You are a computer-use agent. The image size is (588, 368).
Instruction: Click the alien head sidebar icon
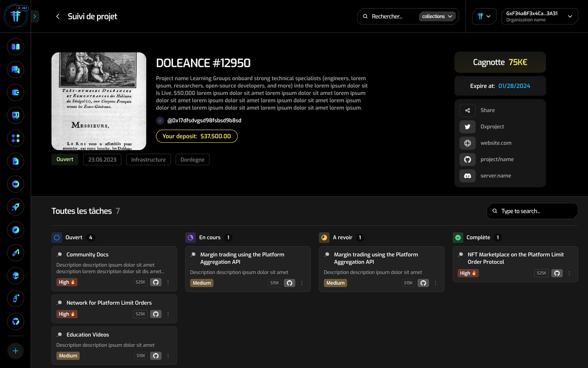16,276
